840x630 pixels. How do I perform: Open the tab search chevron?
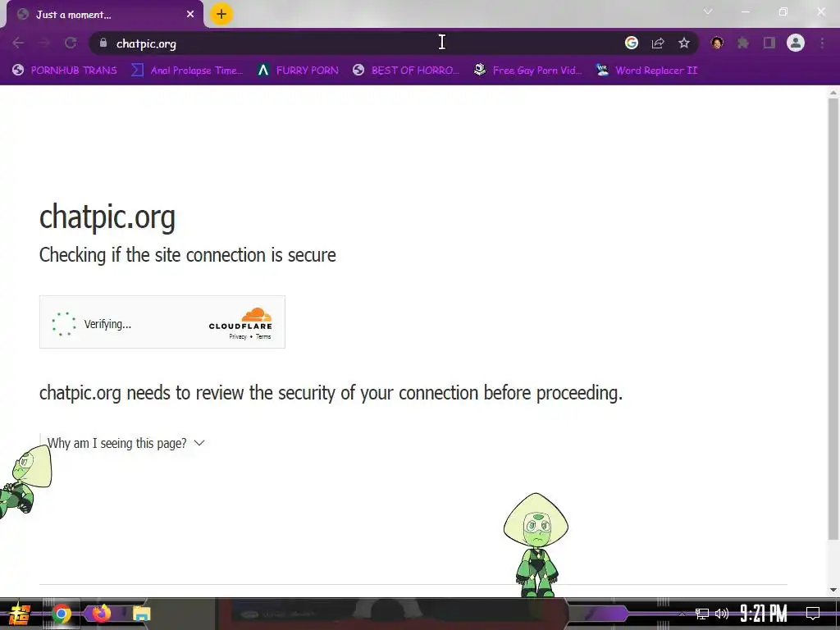pyautogui.click(x=708, y=11)
